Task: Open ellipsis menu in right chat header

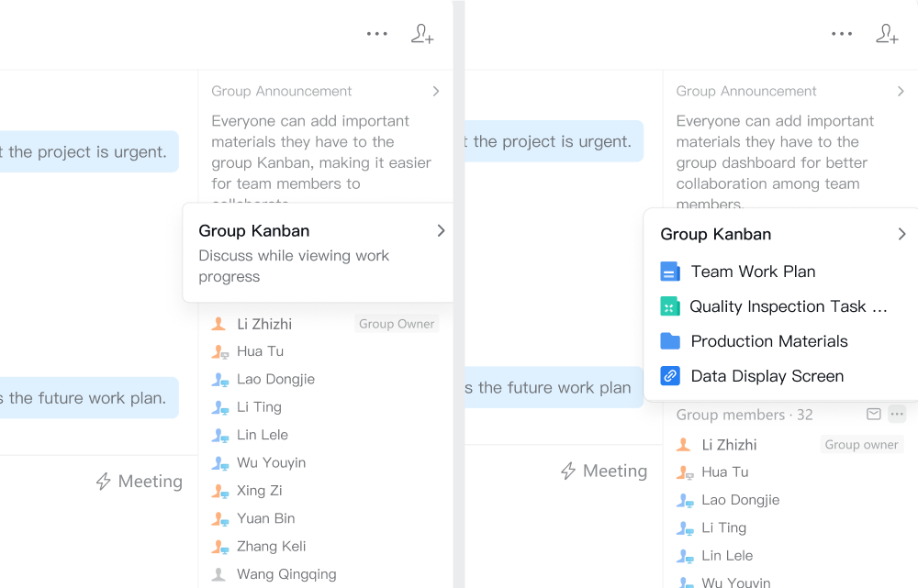Action: [x=842, y=34]
